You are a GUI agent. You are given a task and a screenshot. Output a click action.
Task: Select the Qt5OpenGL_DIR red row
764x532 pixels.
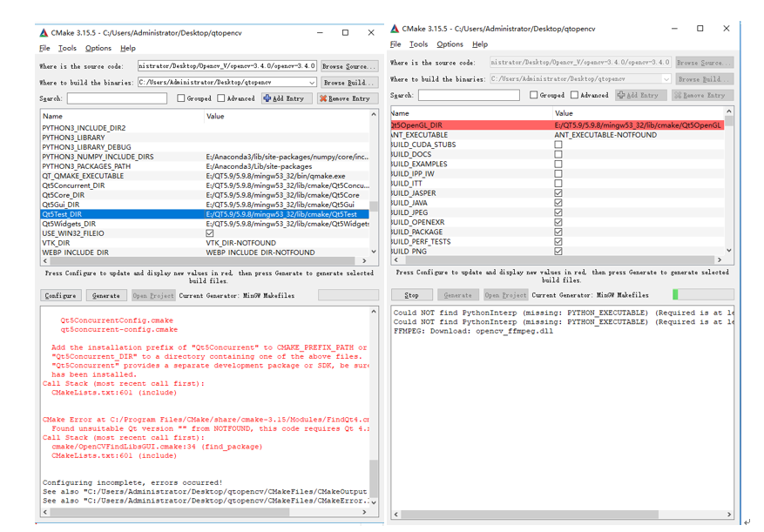[558, 125]
